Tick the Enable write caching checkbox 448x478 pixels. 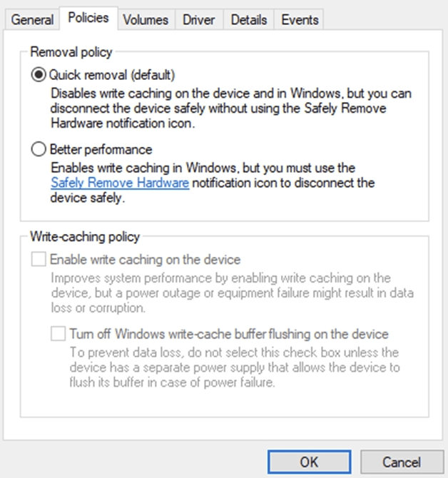[39, 260]
